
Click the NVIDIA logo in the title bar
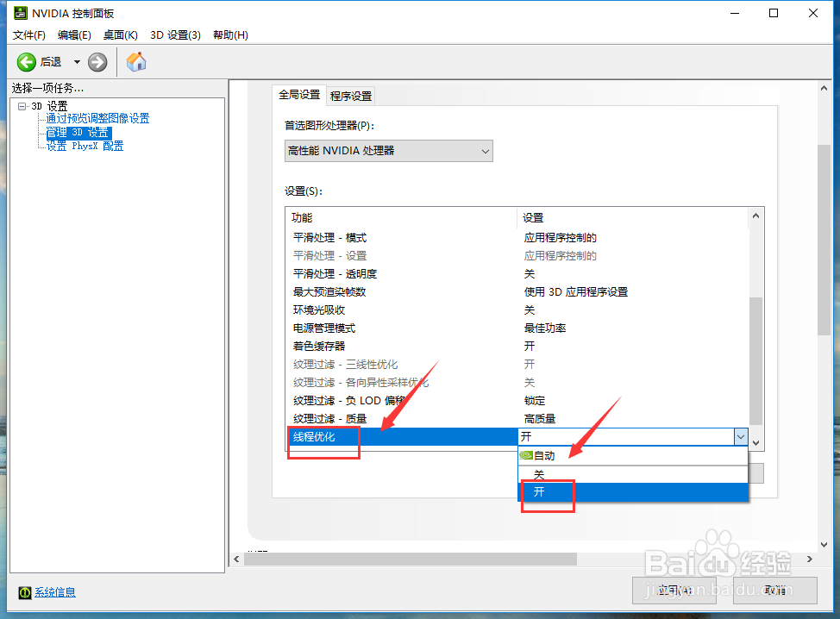point(21,13)
